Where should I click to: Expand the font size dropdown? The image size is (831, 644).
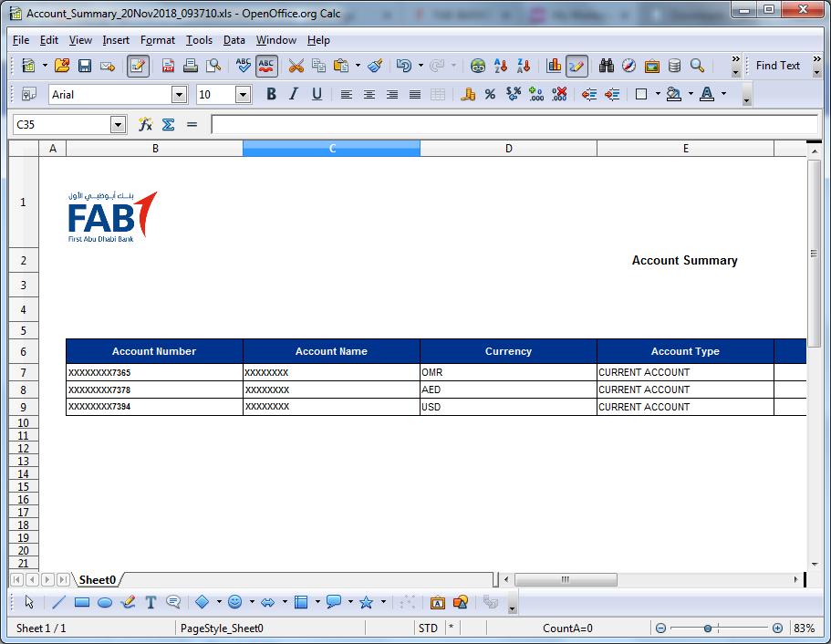tap(244, 95)
